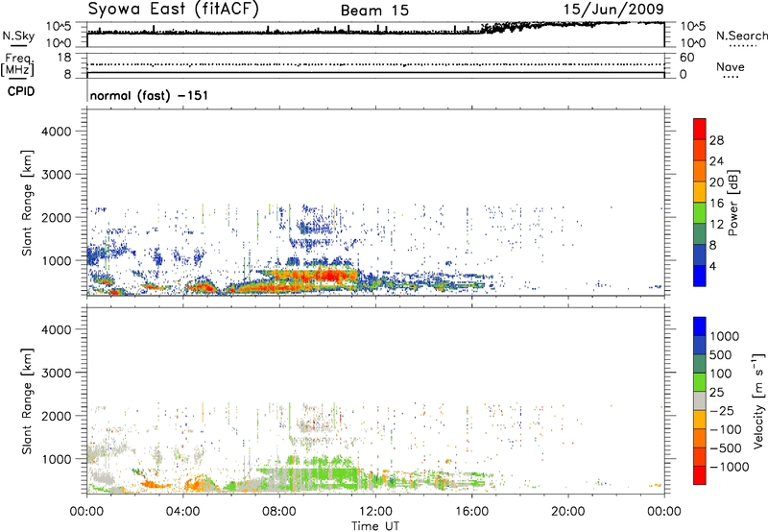The width and height of the screenshot is (768, 532).
Task: Click the blue bottom of the power colorbar
Action: click(700, 276)
